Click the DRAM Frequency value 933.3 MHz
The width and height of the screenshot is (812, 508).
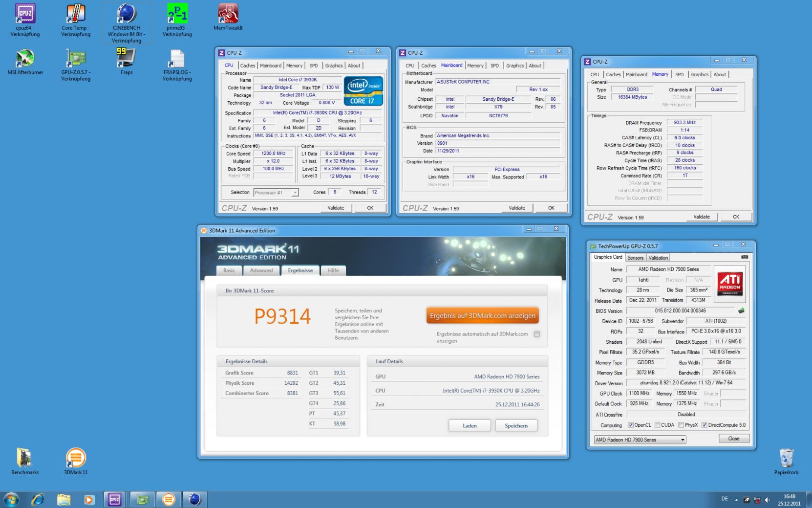[x=684, y=123]
